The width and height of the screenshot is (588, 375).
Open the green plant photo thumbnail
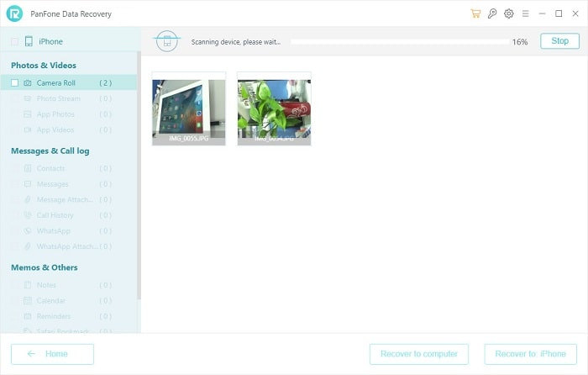274,108
